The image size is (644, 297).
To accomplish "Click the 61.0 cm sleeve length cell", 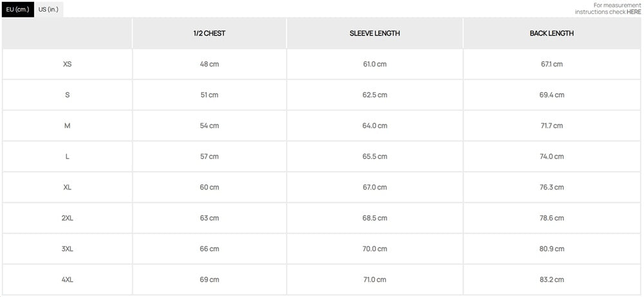I will (x=375, y=64).
